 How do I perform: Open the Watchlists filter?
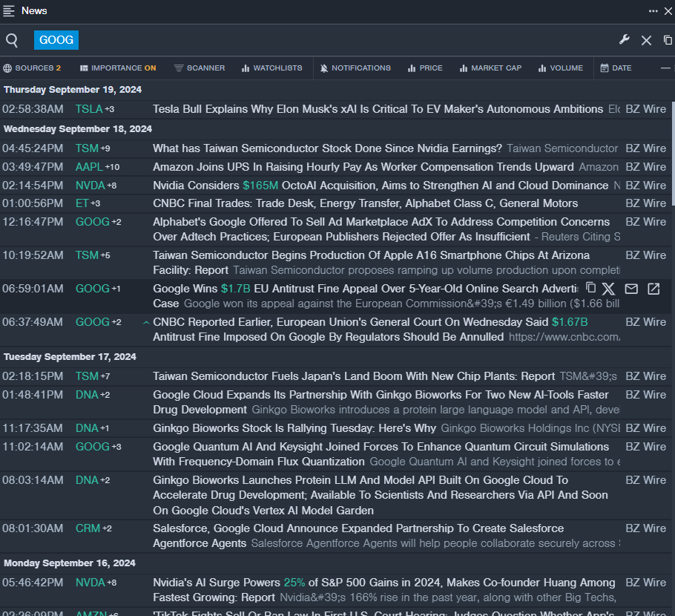[271, 68]
